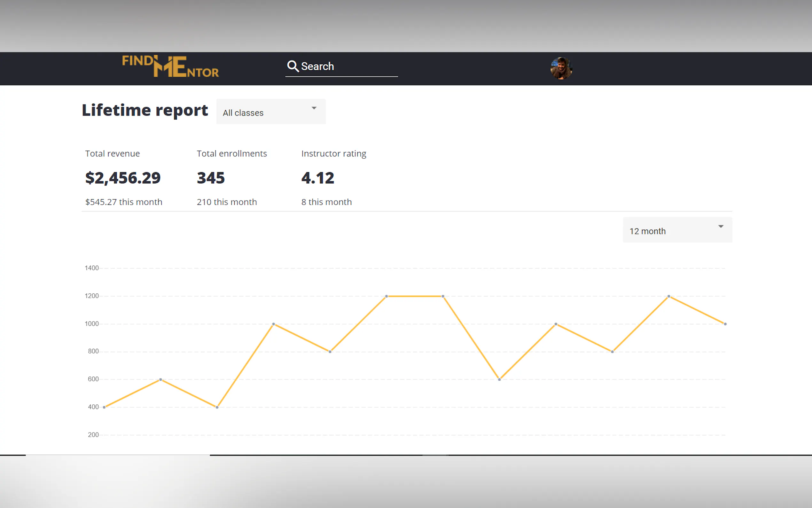Click the 1400 y-axis label
Screen dimensions: 812x508
[x=92, y=268]
